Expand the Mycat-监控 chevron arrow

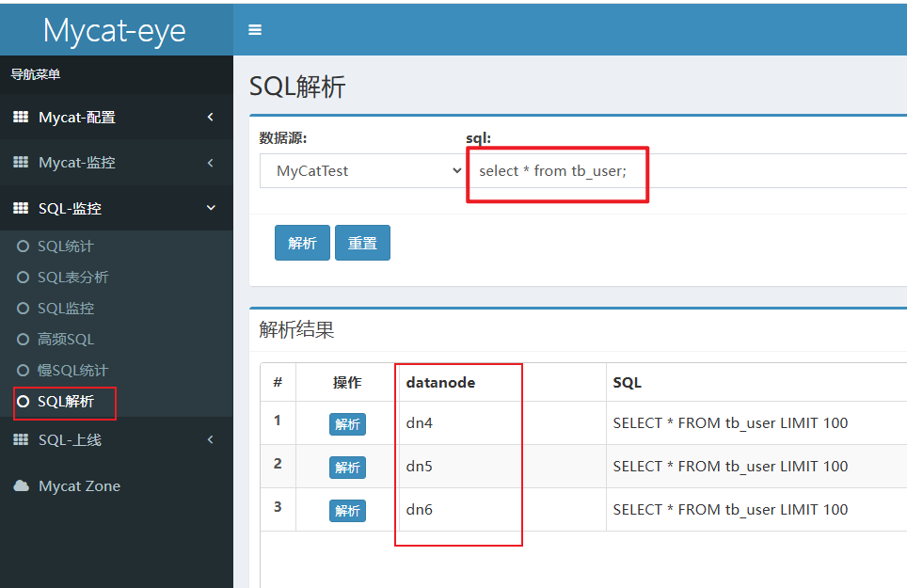coord(210,163)
